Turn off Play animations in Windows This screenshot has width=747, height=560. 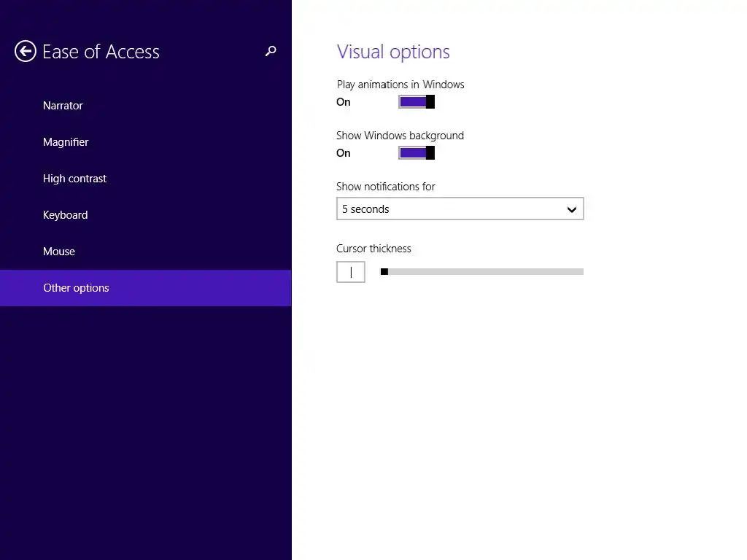point(417,102)
